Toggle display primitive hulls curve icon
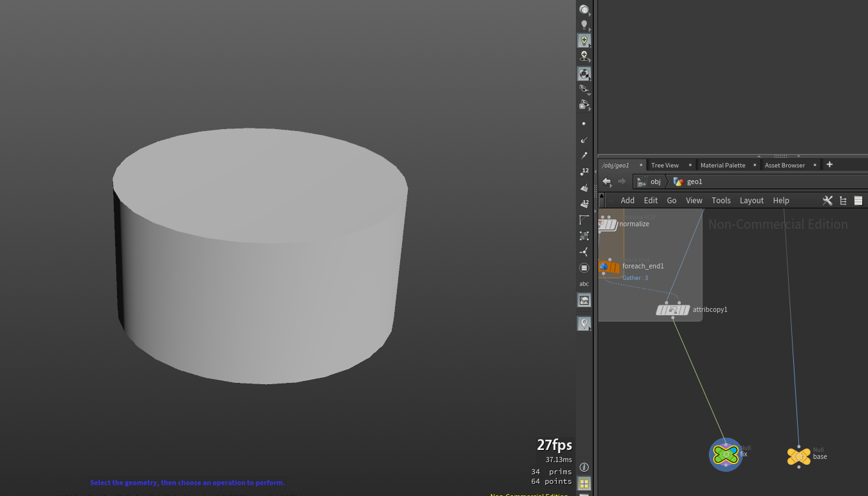Image resolution: width=868 pixels, height=496 pixels. click(x=584, y=220)
